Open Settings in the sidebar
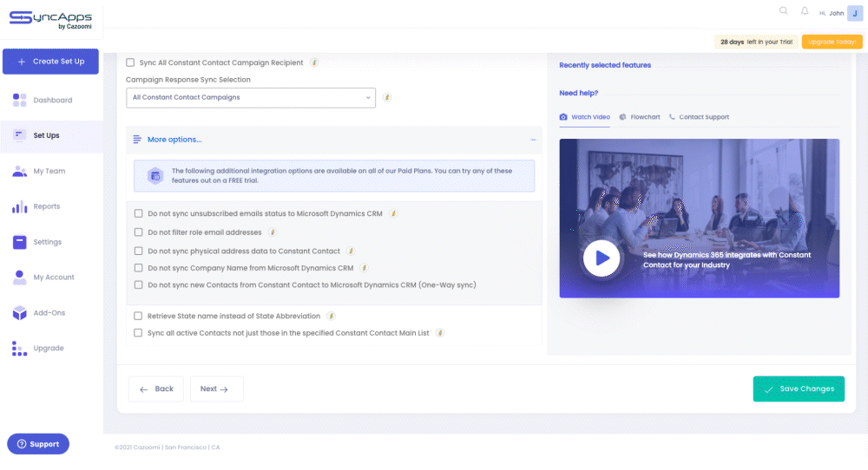The image size is (868, 470). pos(47,242)
